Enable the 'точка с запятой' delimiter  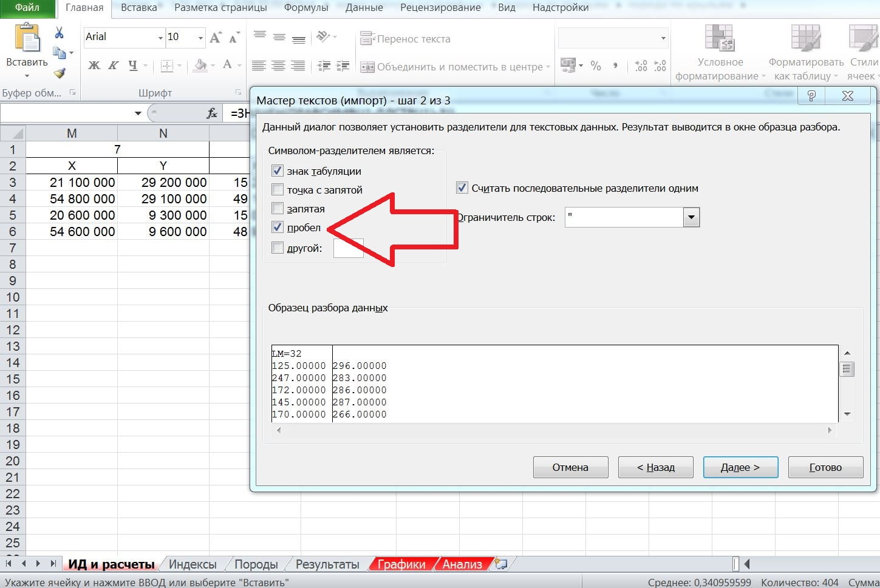coord(278,190)
